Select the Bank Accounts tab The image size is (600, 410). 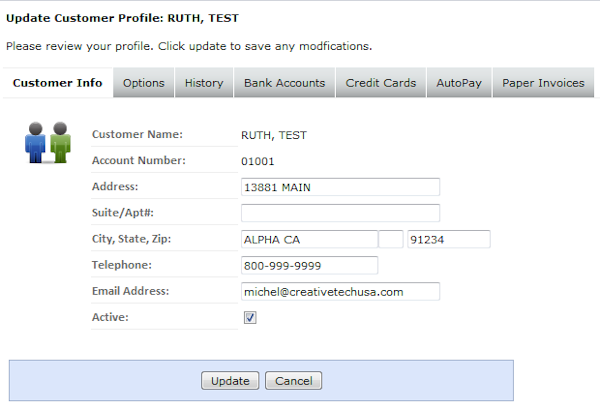(285, 83)
